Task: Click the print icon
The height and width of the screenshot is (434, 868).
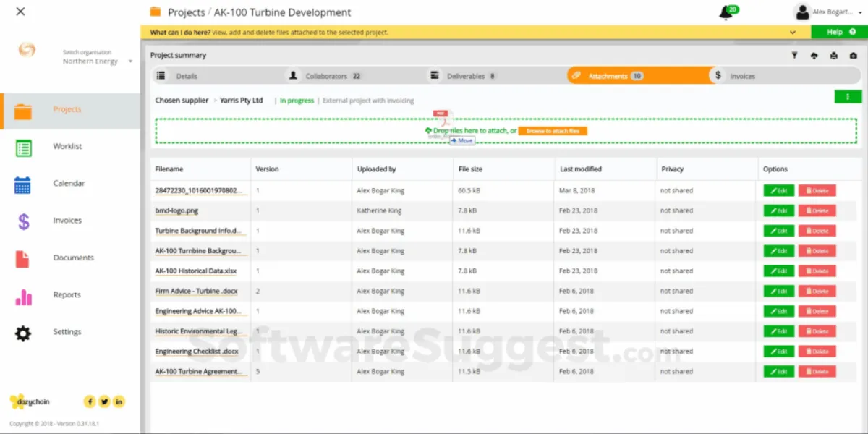Action: (x=833, y=56)
